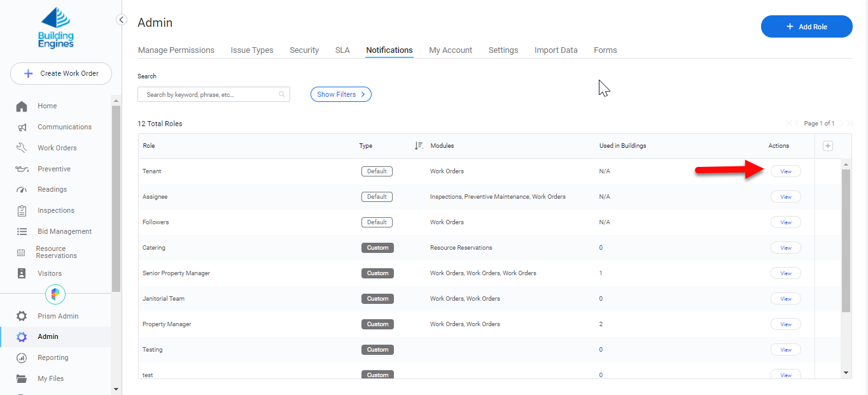View the Tenant role notifications
868x395 pixels.
tap(785, 171)
